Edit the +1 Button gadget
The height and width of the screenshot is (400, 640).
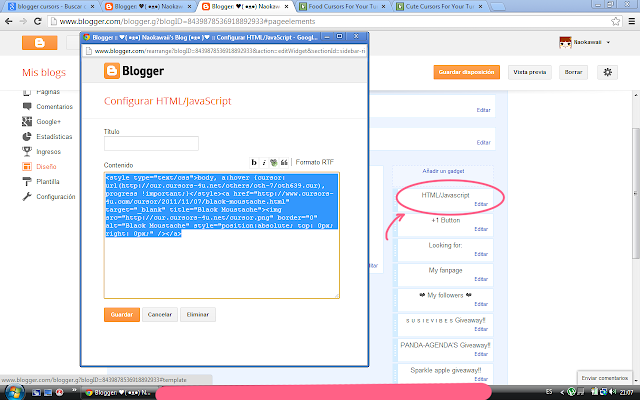coord(481,229)
